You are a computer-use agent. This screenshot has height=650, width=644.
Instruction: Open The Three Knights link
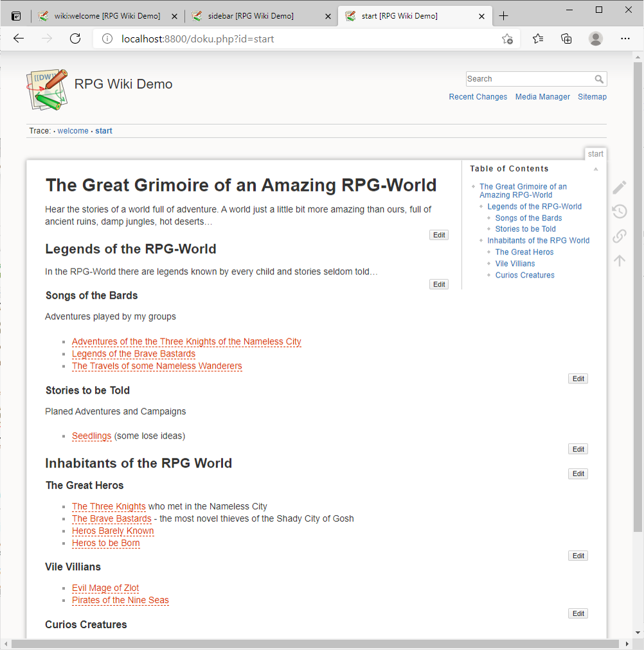109,507
